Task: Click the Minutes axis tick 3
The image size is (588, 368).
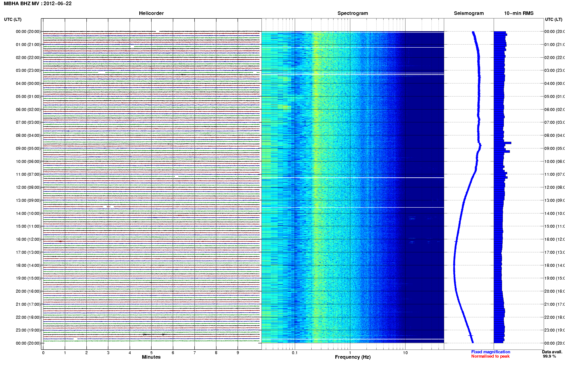Action: pyautogui.click(x=108, y=353)
